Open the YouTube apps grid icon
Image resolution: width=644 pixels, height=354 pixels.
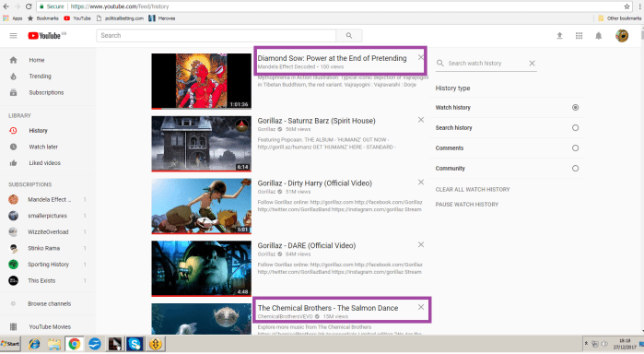click(x=579, y=36)
